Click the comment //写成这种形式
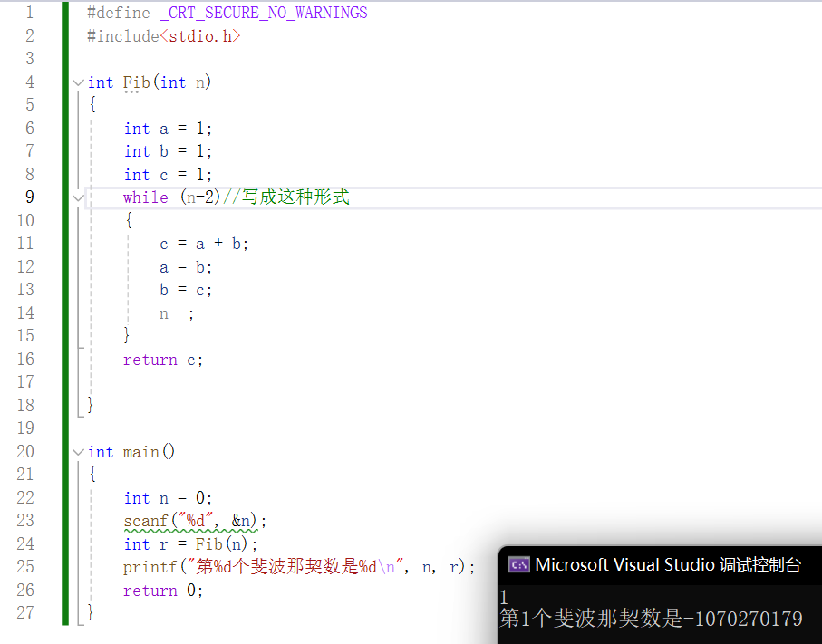822x644 pixels. coord(286,197)
